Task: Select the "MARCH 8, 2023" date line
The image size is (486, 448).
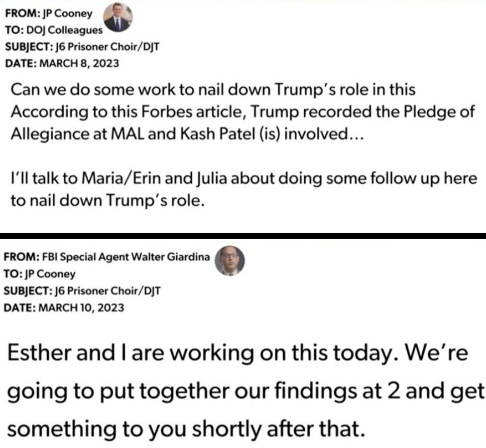Action: [62, 63]
